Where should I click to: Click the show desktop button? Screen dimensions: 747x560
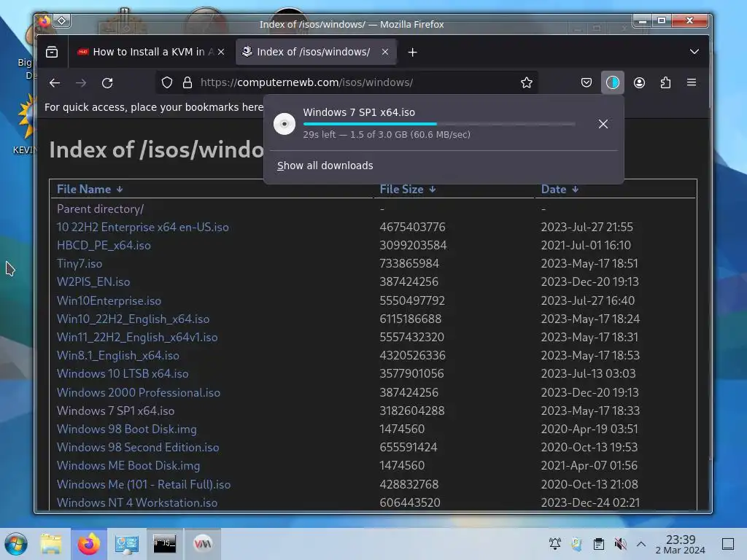[x=728, y=544]
